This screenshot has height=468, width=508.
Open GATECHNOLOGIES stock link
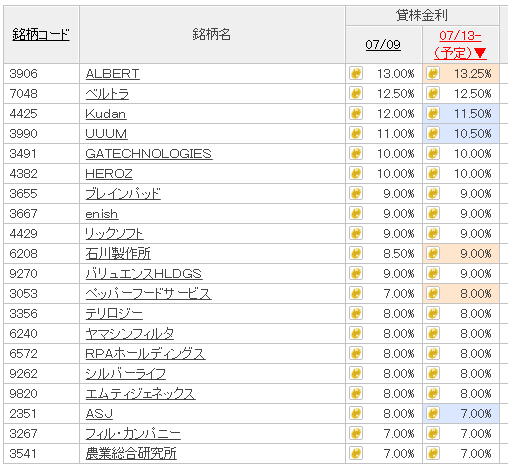tap(149, 154)
